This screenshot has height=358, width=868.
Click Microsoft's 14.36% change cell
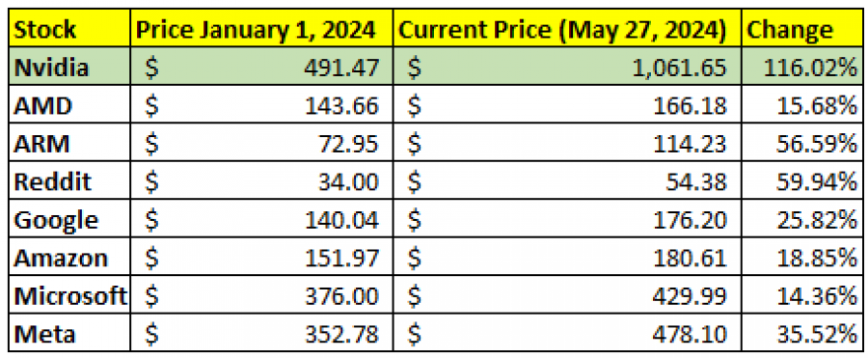801,296
